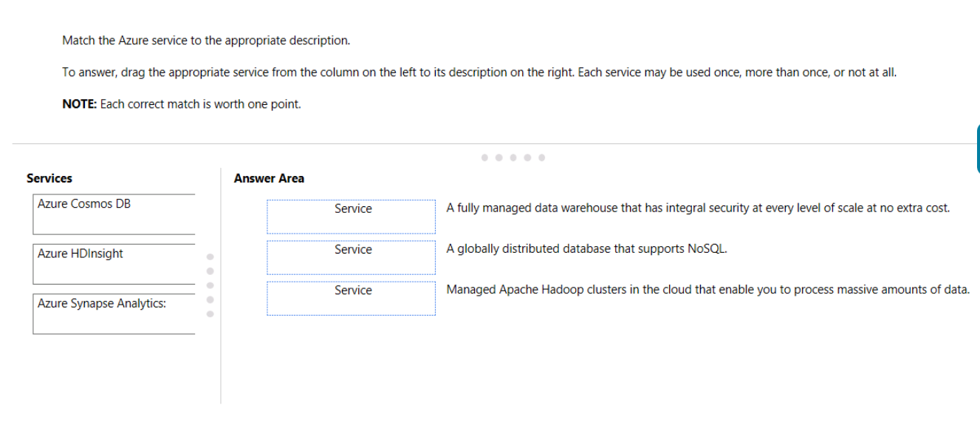The image size is (980, 445).
Task: Click the second pagination dot
Action: coord(498,157)
